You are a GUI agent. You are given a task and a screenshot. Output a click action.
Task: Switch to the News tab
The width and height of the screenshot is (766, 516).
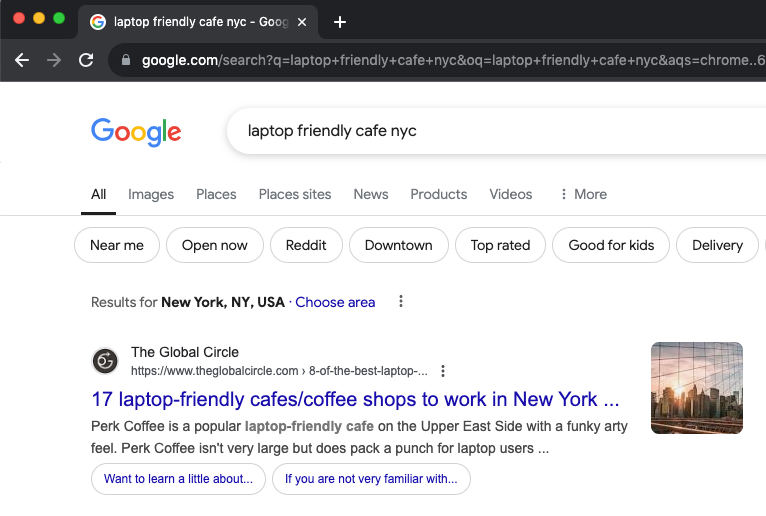(x=370, y=194)
